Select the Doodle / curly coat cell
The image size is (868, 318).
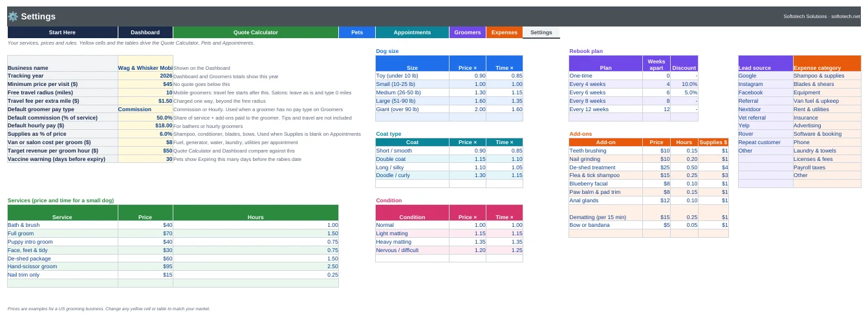412,175
